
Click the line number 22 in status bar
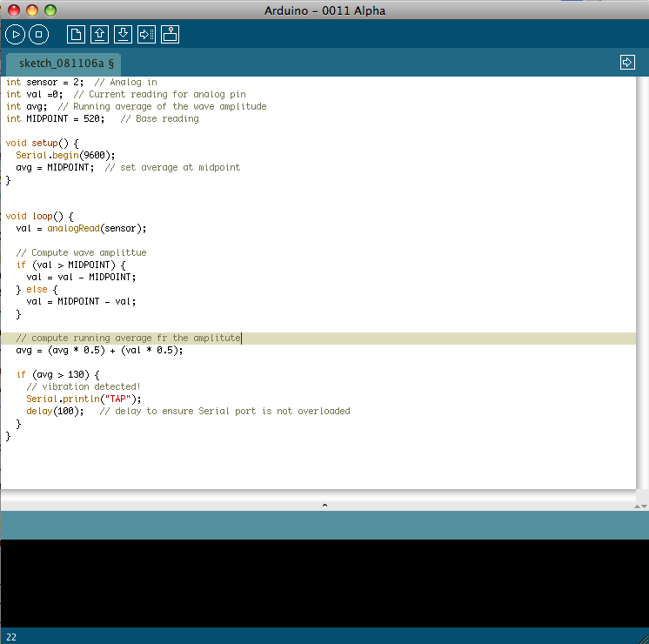pos(11,637)
